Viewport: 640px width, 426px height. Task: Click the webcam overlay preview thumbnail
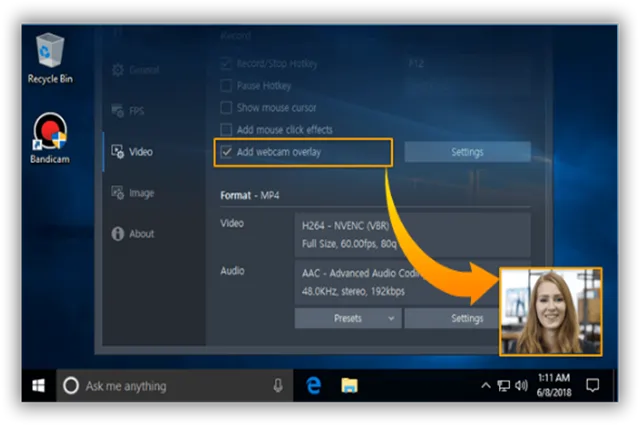[551, 312]
